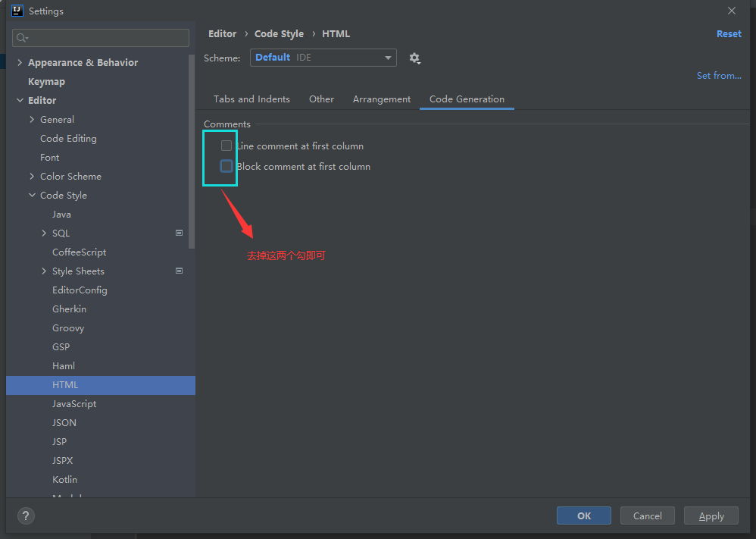Viewport: 756px width, 539px height.
Task: Switch to the Tabs and Indents tab
Action: point(251,99)
